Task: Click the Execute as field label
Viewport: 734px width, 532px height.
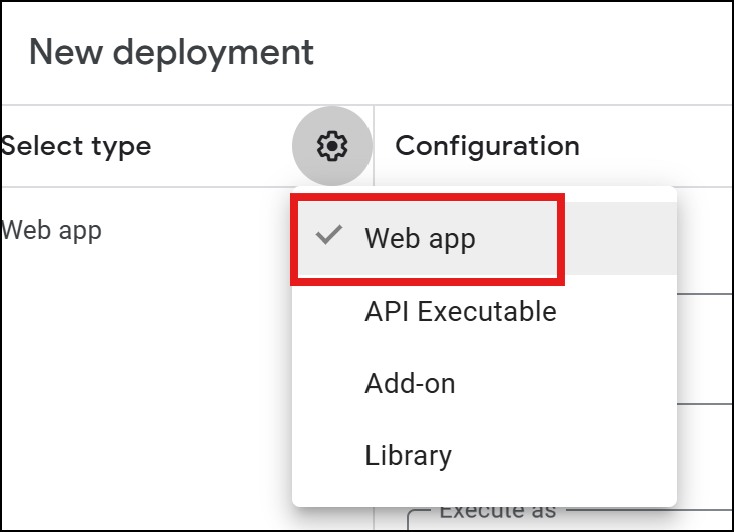Action: coord(498,510)
